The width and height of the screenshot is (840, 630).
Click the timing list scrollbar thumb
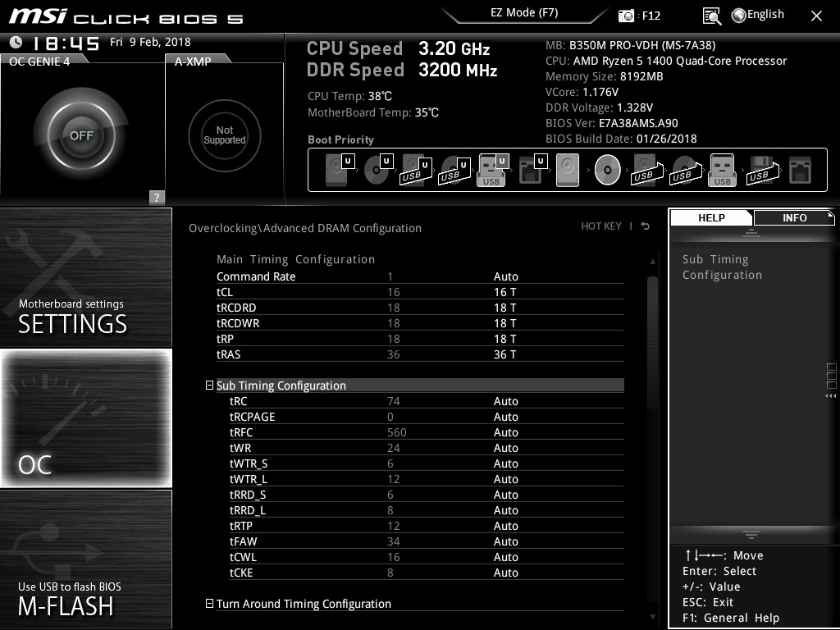pos(652,343)
